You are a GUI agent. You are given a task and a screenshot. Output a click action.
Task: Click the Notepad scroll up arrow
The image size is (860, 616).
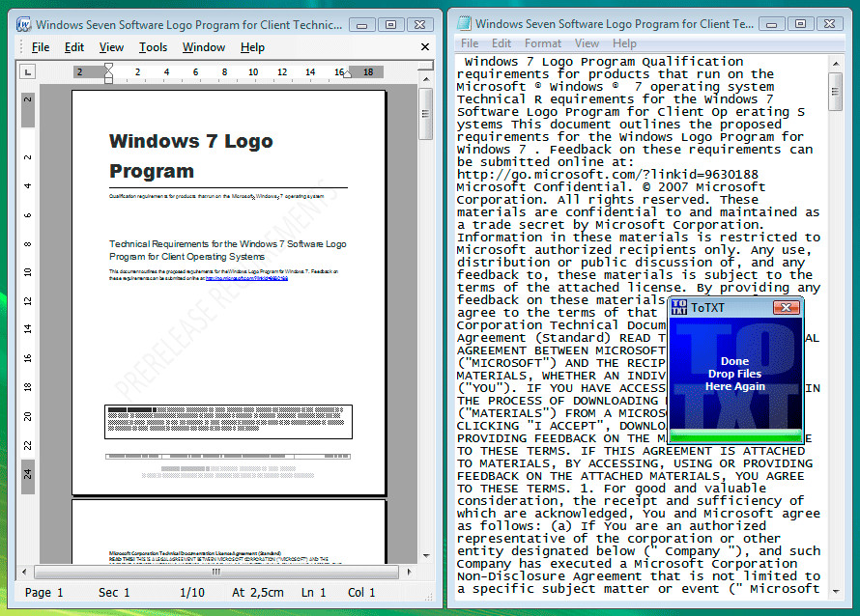[835, 64]
